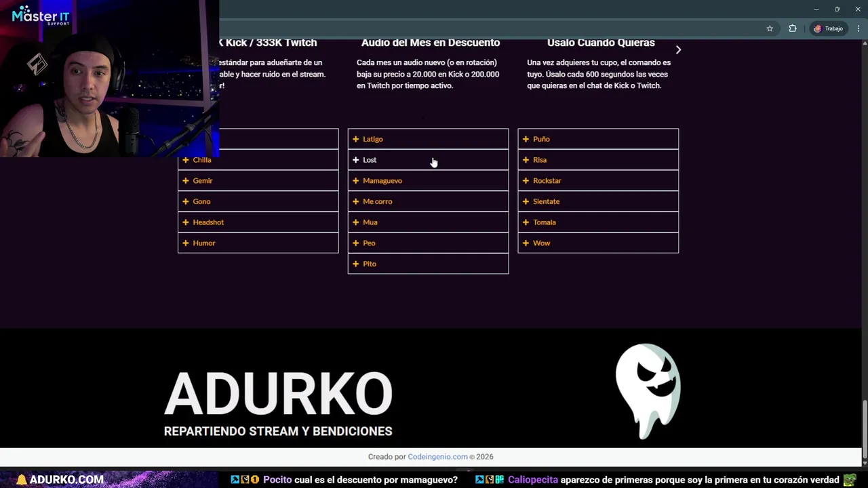Click the page vertical scrollbar thumb

[864, 430]
